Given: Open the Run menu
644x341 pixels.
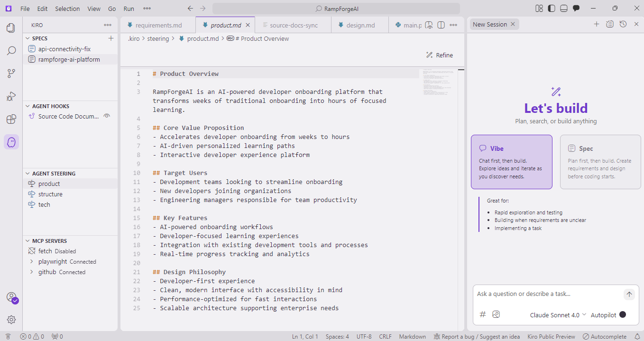Looking at the screenshot, I should pos(129,9).
